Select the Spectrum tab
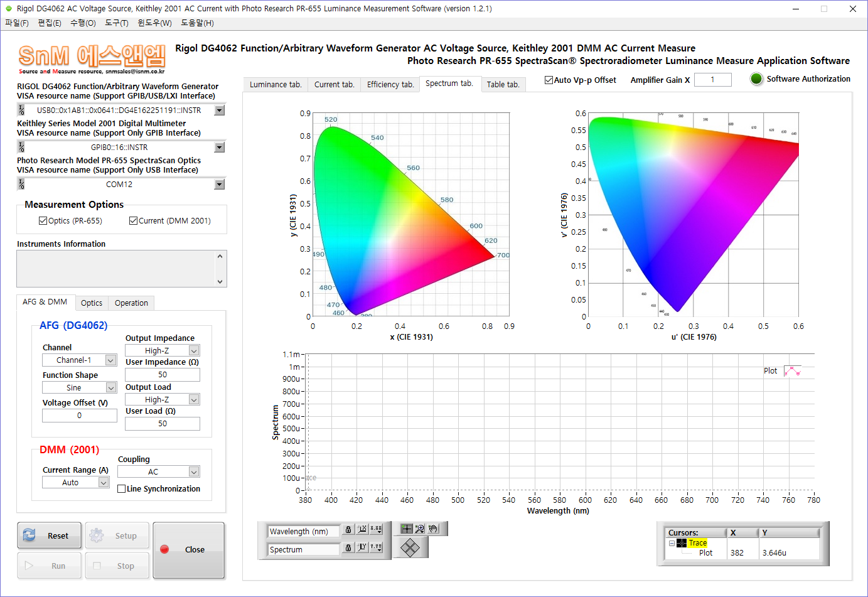 click(x=449, y=83)
